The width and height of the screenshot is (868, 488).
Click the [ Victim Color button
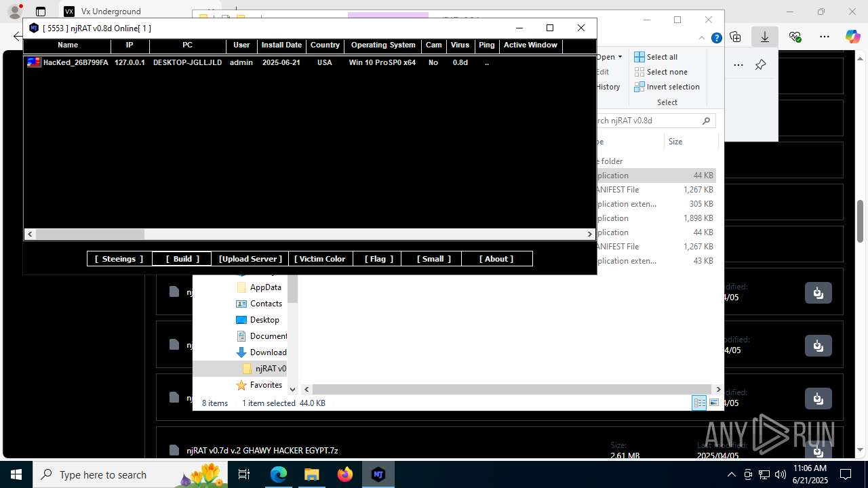pyautogui.click(x=321, y=259)
